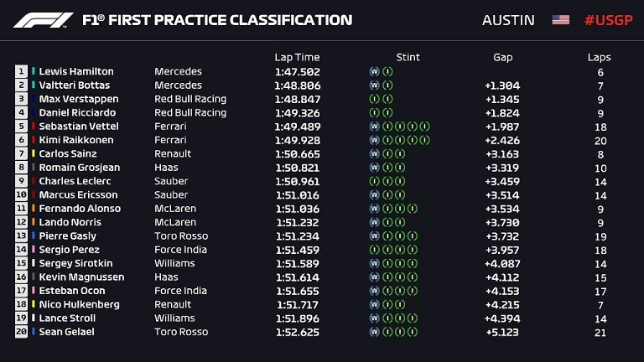The height and width of the screenshot is (362, 644).
Task: Click the AUSTIN location label
Action: tap(508, 20)
